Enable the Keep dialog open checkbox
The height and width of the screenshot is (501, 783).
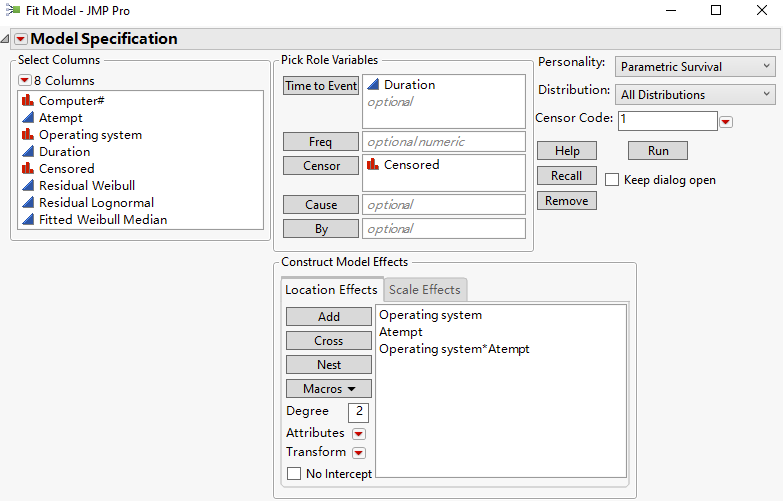[x=612, y=180]
